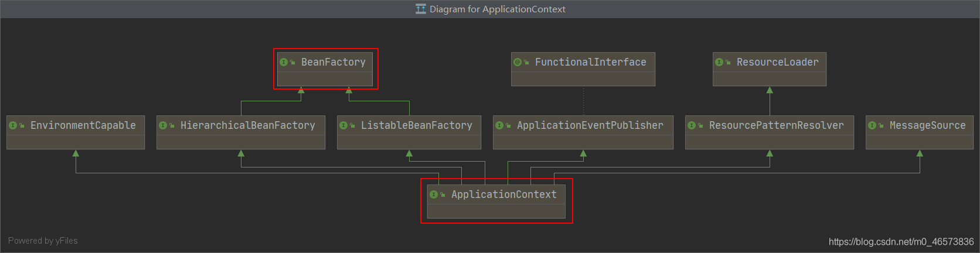Click the ListableBeanFactory interface icon
Screen dimensions: 980x253
point(343,125)
